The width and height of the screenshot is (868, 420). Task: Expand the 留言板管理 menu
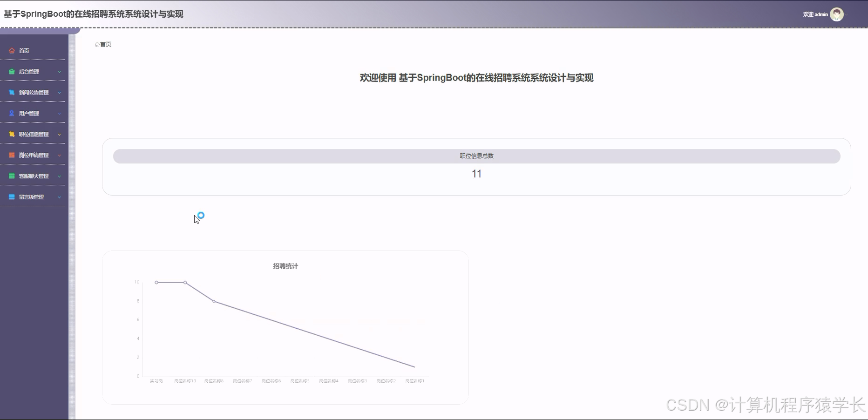[x=59, y=197]
